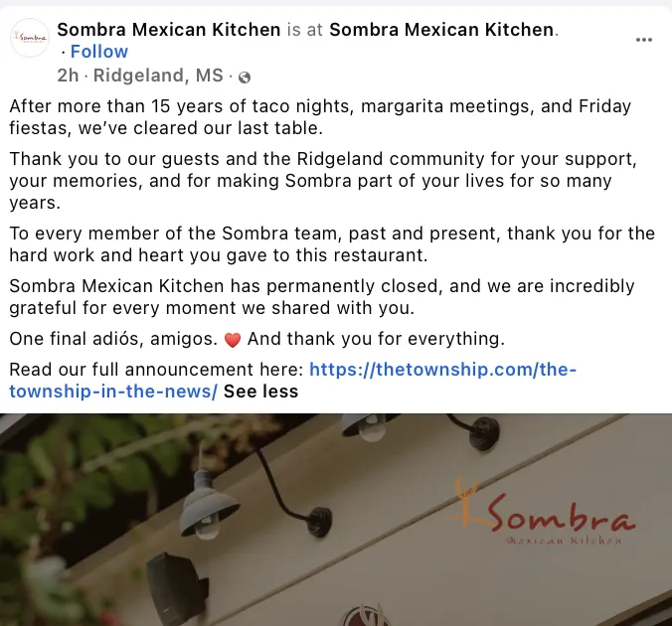Click the Ridgeland, MS location link
672x626 pixels.
tap(158, 76)
